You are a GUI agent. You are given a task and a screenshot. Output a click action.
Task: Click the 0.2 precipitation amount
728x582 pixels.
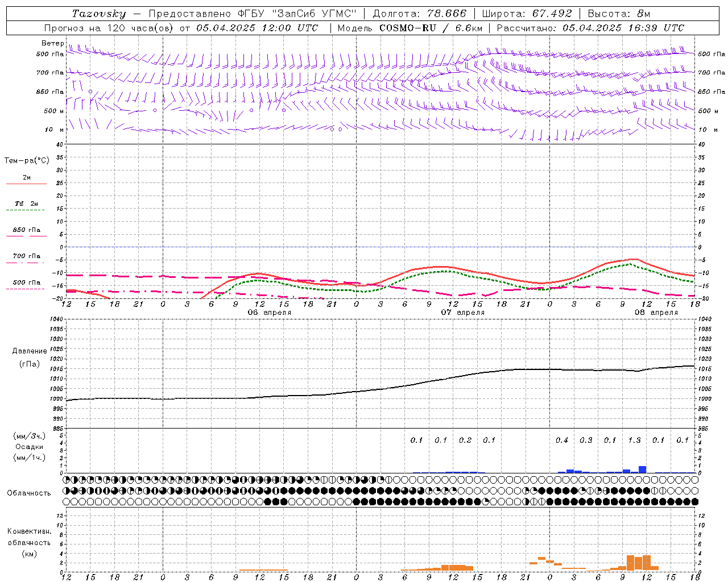[465, 440]
